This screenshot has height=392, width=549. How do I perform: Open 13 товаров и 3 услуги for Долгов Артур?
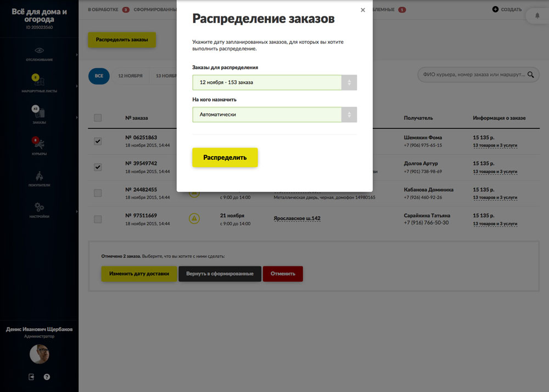pyautogui.click(x=495, y=171)
